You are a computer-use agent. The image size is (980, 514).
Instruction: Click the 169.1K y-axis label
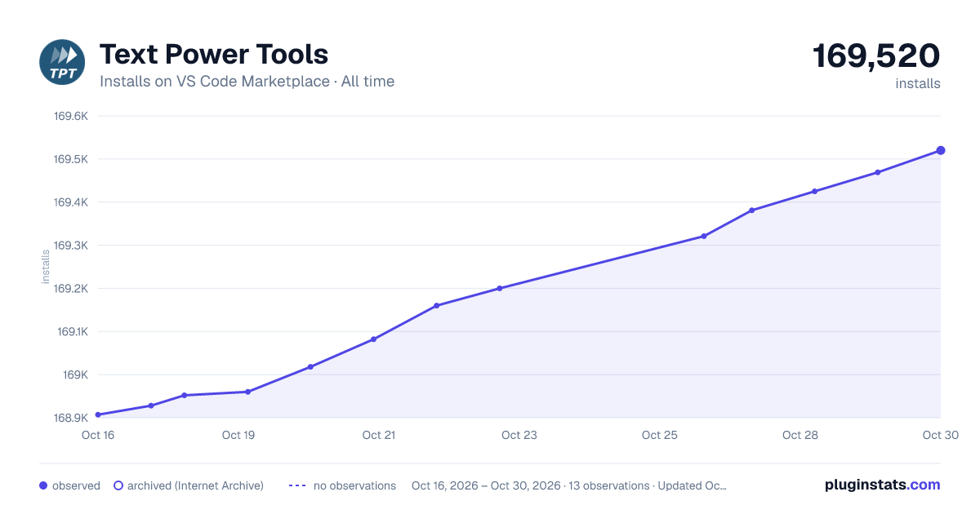point(72,332)
